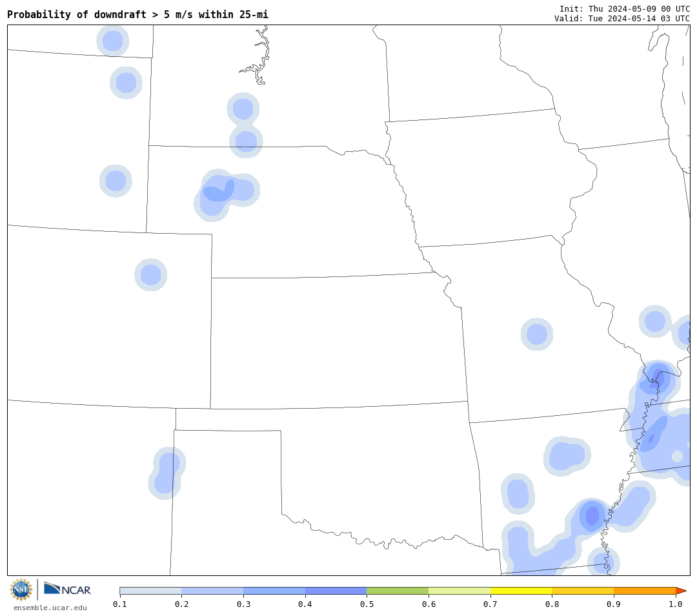Click the colorbar label 0.6
This screenshot has width=697, height=616.
click(429, 604)
